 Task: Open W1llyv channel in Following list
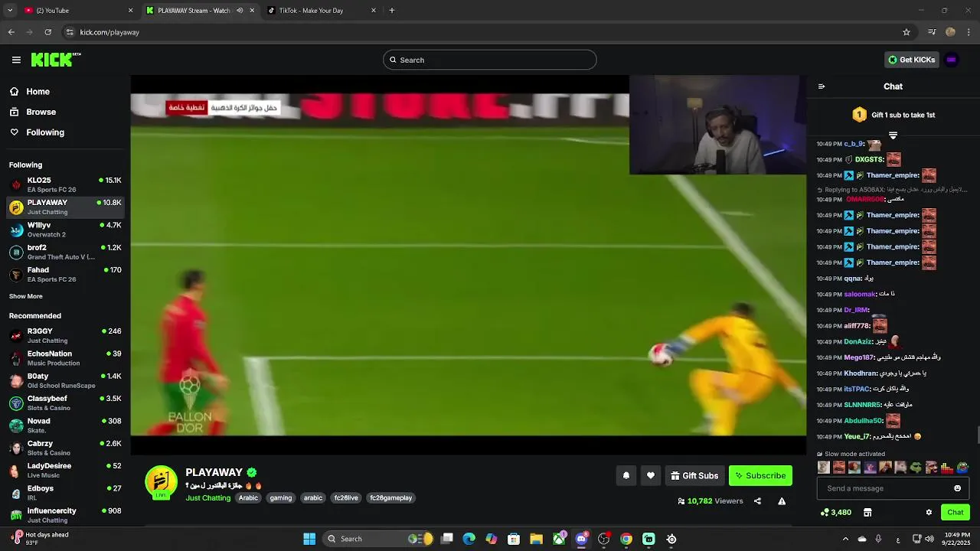[x=65, y=230]
